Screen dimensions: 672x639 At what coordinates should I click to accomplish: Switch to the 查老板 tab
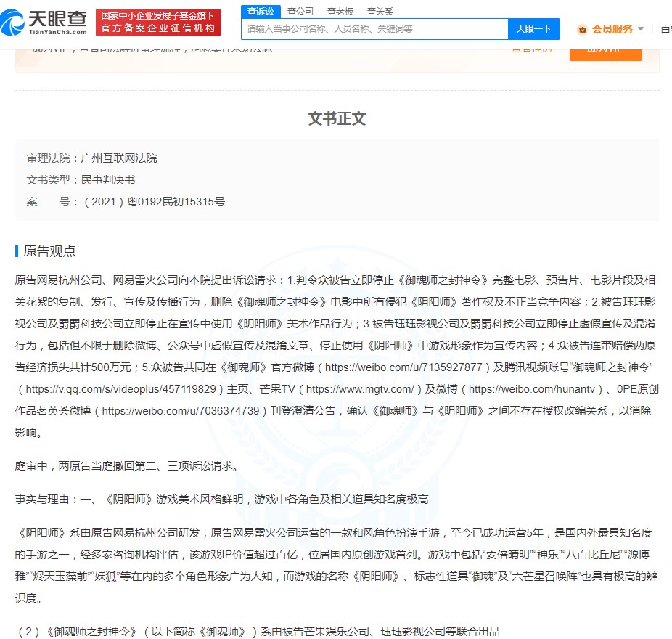pos(340,12)
